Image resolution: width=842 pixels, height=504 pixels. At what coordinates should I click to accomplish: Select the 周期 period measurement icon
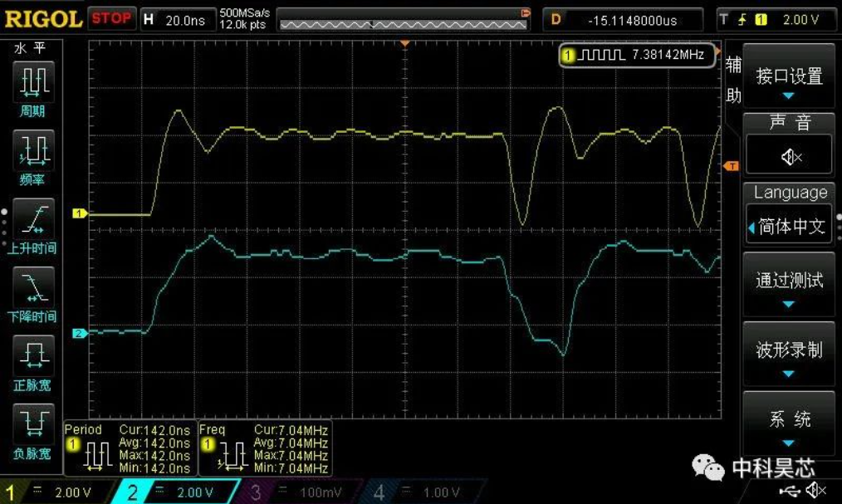(x=32, y=81)
